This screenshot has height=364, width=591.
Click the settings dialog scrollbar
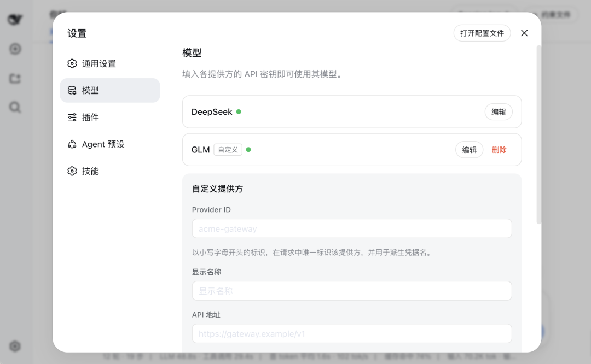point(538,135)
